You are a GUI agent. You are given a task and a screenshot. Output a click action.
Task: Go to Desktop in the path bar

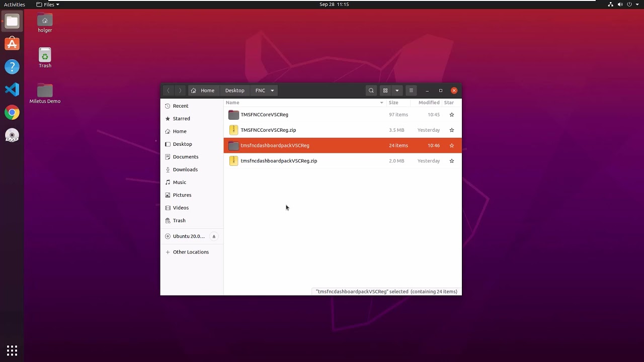pos(235,90)
